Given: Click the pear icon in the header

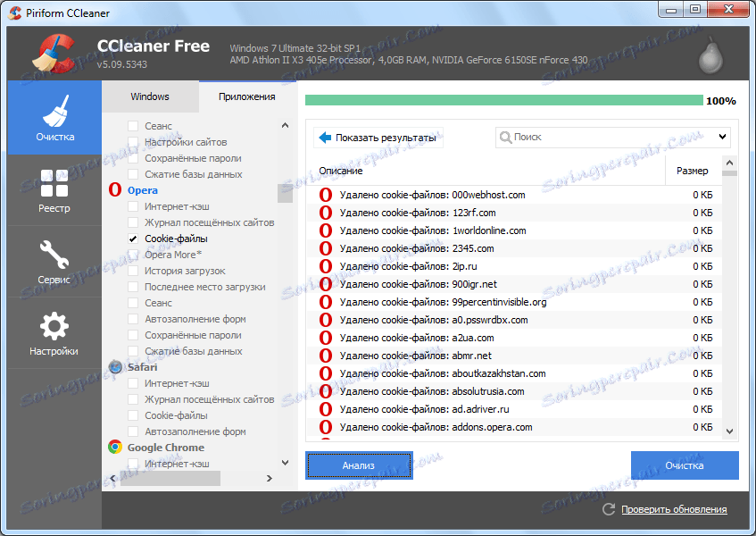Looking at the screenshot, I should [710, 56].
